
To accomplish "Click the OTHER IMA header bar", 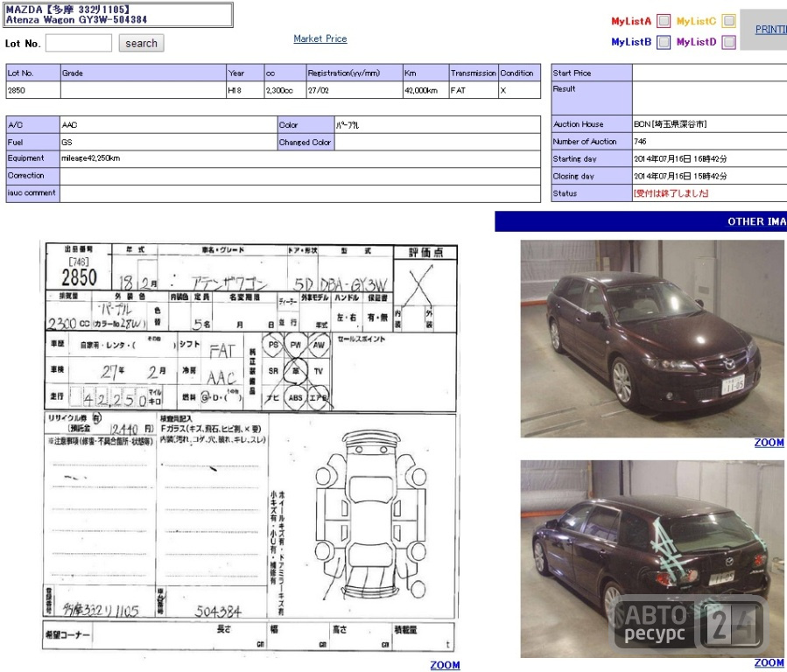I will (641, 221).
